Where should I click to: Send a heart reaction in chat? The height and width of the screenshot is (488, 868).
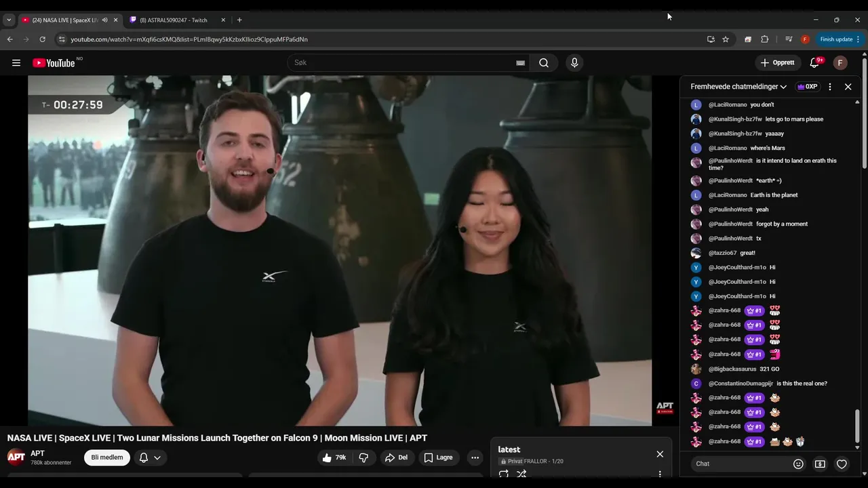click(x=842, y=464)
